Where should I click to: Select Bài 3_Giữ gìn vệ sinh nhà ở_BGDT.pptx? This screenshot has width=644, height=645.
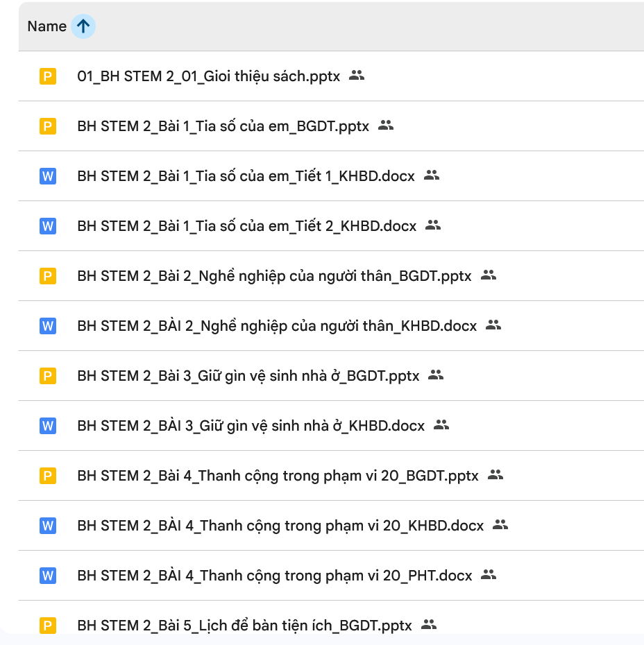(248, 376)
